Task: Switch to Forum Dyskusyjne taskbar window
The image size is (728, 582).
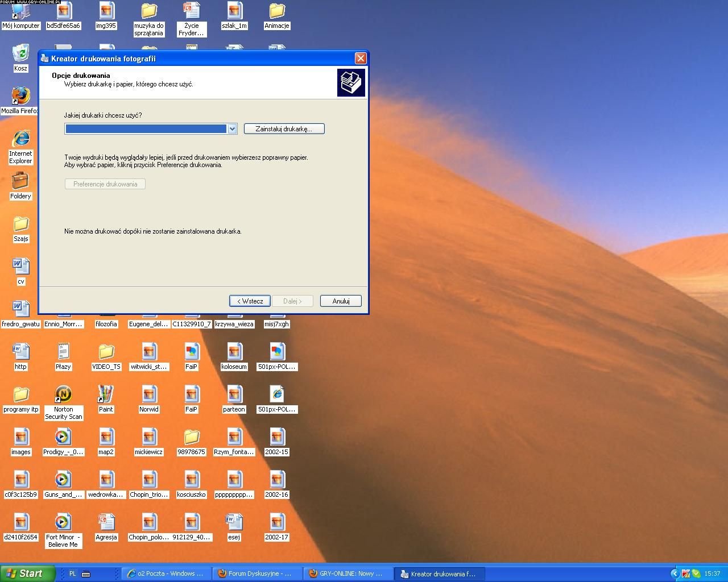Action: tap(257, 573)
